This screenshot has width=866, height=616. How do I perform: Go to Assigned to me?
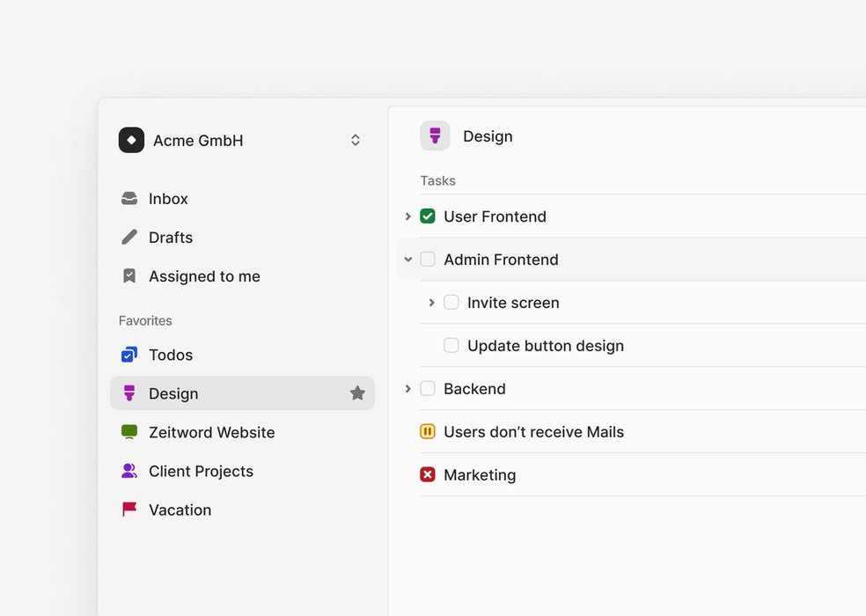(x=204, y=276)
